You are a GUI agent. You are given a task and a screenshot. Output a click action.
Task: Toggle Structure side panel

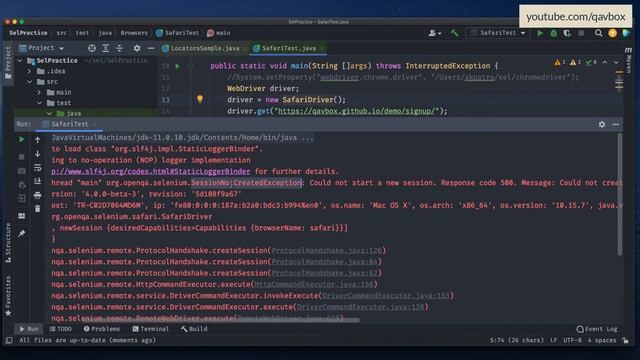tap(8, 242)
